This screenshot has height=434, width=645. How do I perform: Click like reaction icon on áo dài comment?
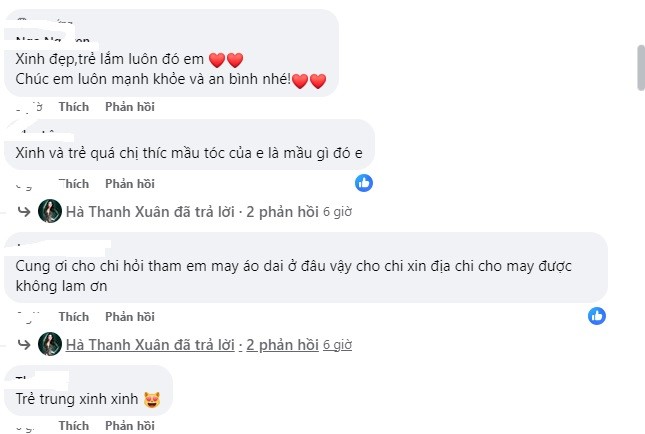pos(597,315)
